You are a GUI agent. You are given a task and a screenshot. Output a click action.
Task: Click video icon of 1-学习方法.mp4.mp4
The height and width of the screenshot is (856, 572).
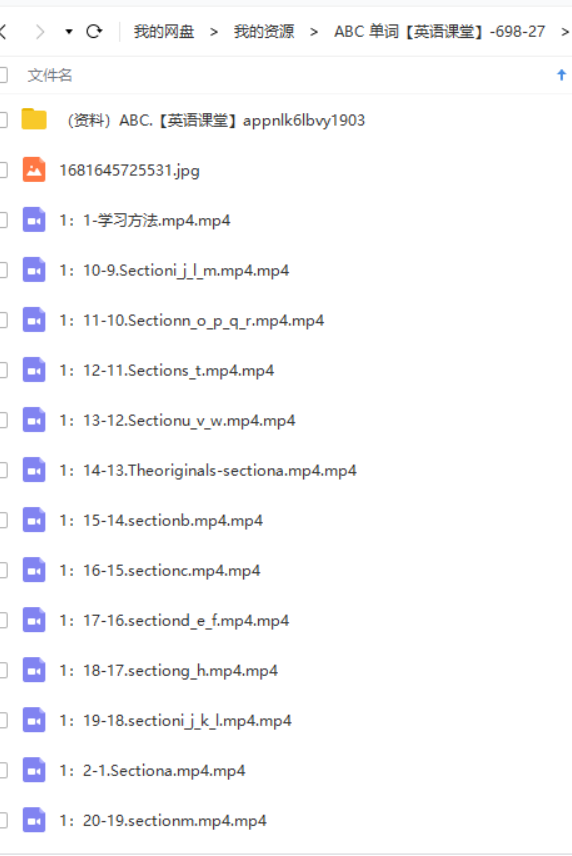click(x=34, y=220)
